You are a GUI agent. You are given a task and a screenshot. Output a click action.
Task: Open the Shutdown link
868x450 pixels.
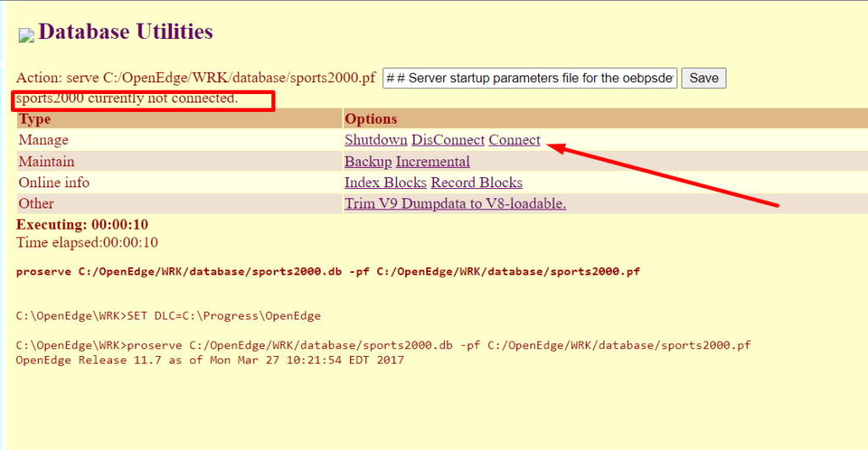pyautogui.click(x=376, y=140)
